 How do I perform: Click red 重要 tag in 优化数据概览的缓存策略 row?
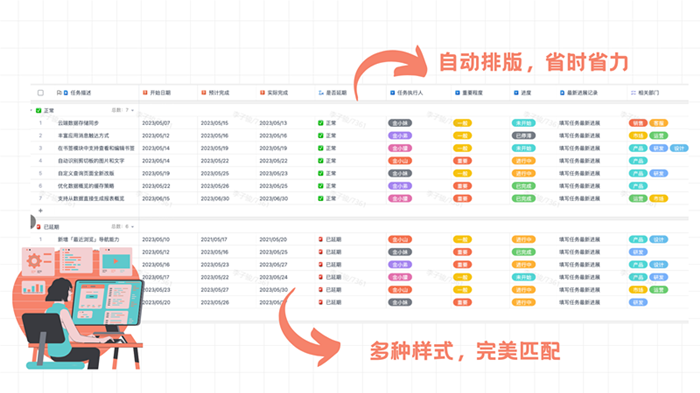click(462, 186)
